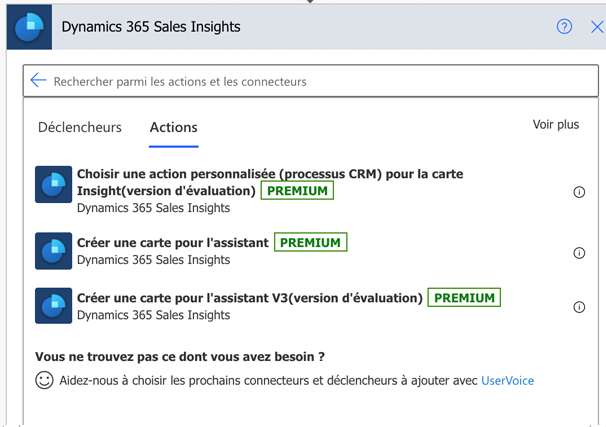Open help via question mark icon
Screen dimensions: 606x427
pyautogui.click(x=564, y=27)
